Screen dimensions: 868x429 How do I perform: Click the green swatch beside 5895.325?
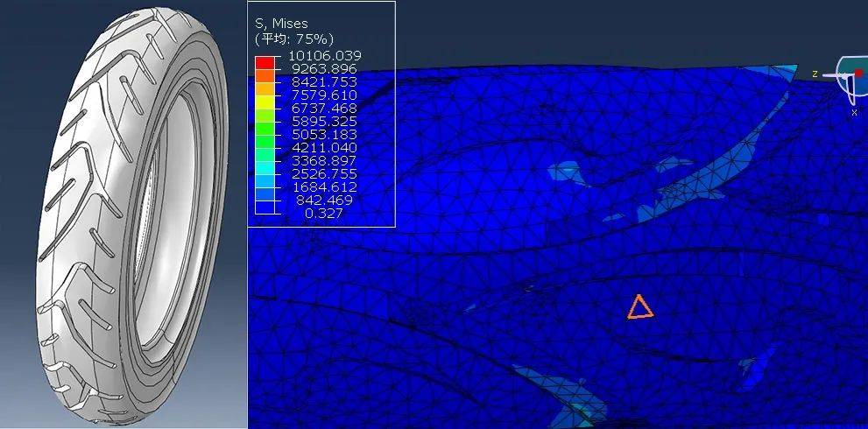click(x=264, y=129)
